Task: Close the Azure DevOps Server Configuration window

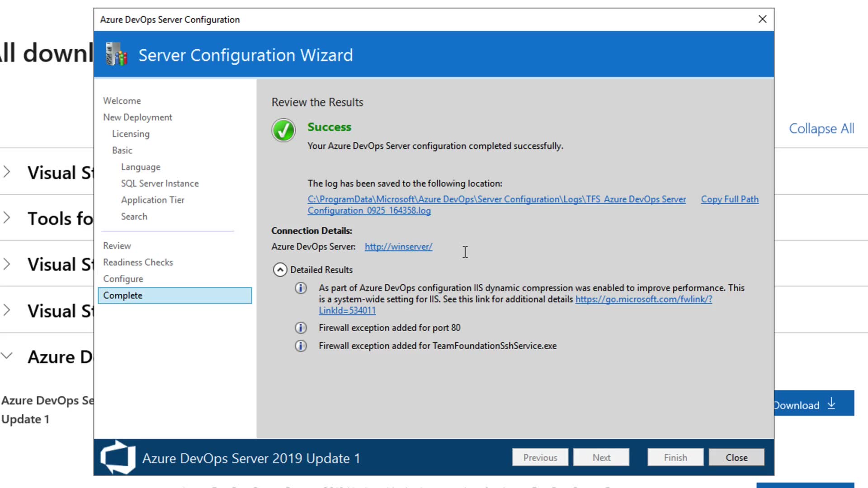Action: (762, 19)
